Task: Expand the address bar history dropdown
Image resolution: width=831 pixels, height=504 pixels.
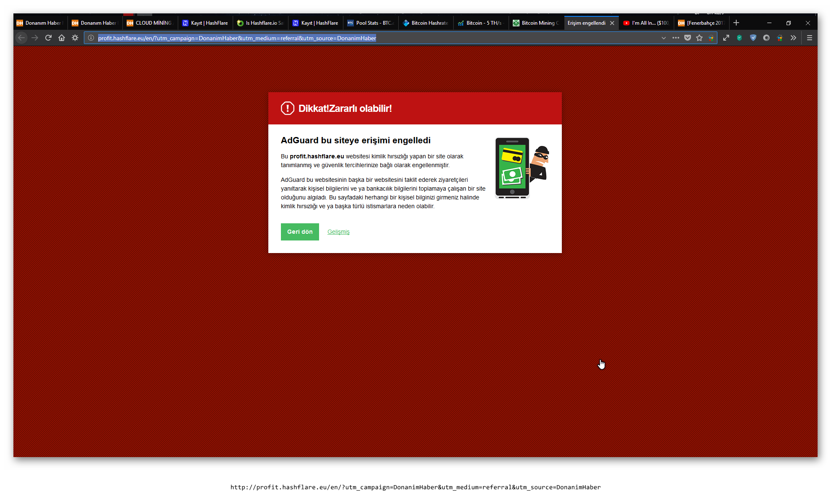Action: click(x=664, y=38)
